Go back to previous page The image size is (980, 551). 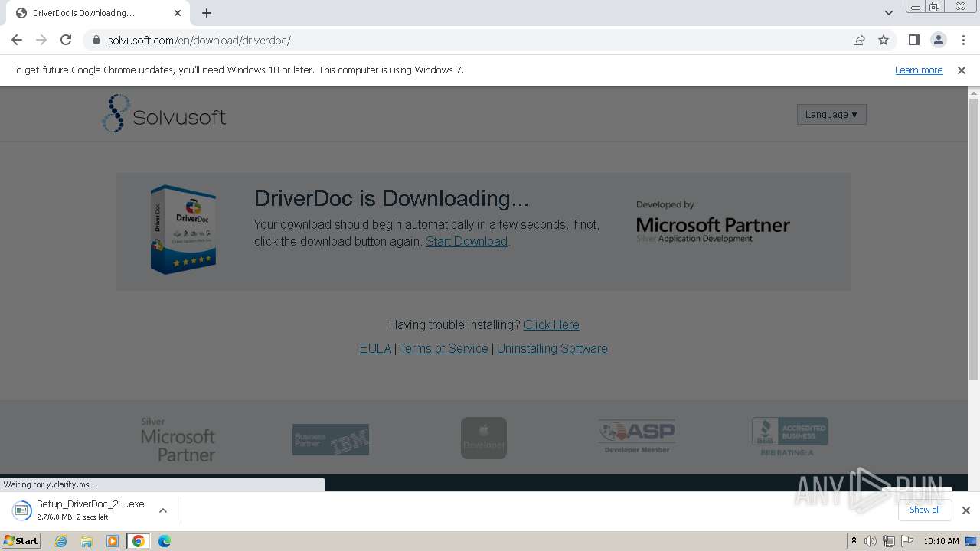17,40
